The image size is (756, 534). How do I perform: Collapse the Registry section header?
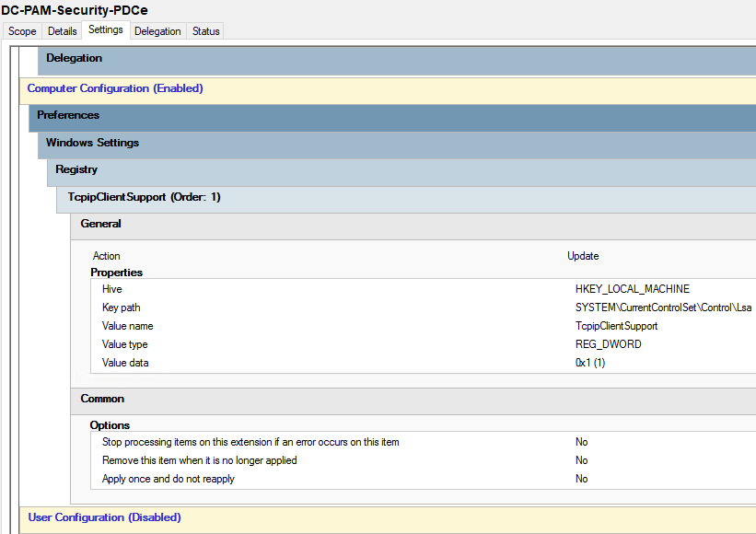[76, 170]
